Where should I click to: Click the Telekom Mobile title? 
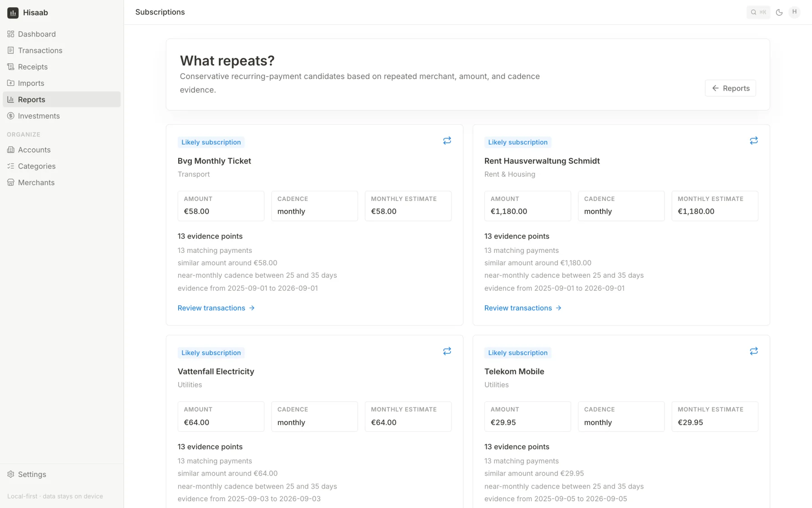[x=514, y=371]
